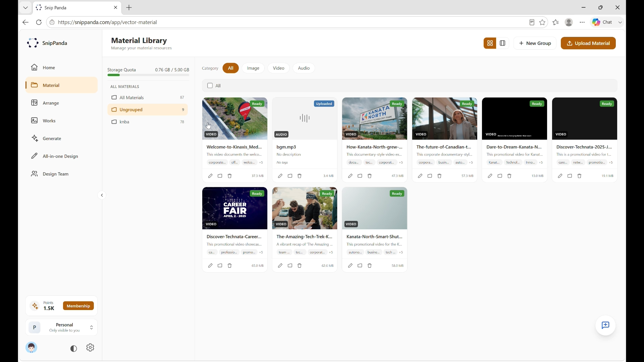Switch to grid view layout
Viewport: 644px width, 362px height.
click(490, 43)
